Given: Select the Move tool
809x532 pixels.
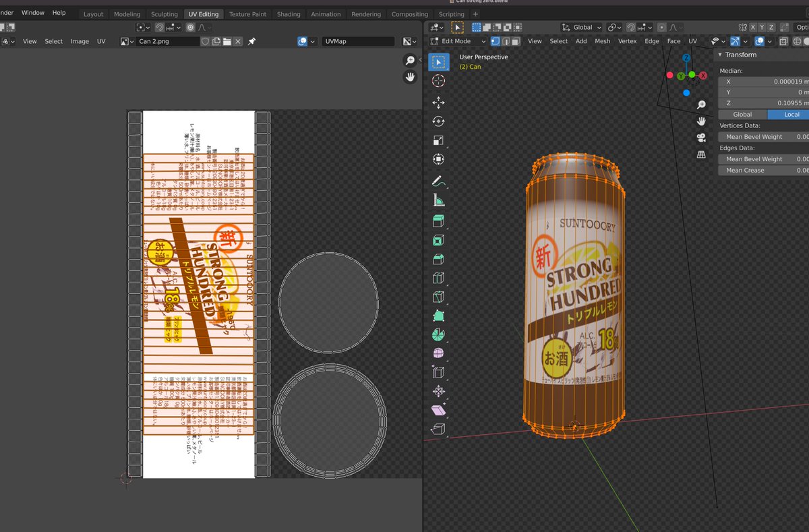Looking at the screenshot, I should 438,102.
